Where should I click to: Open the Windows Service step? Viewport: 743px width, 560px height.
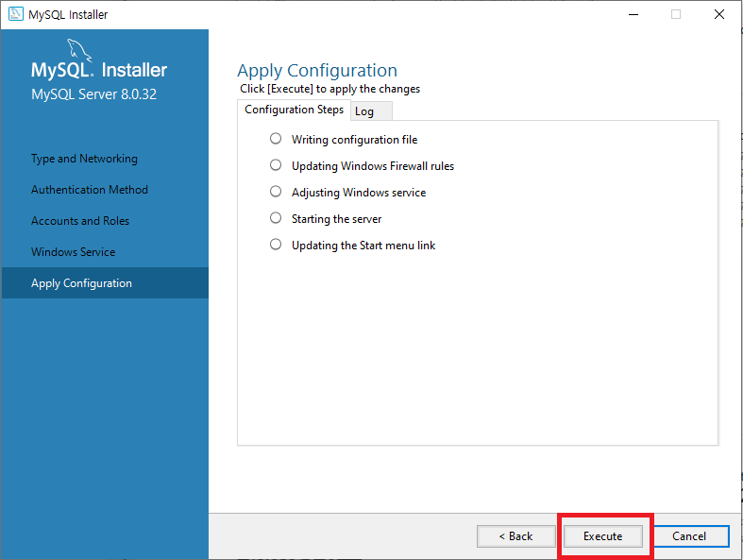(x=73, y=252)
